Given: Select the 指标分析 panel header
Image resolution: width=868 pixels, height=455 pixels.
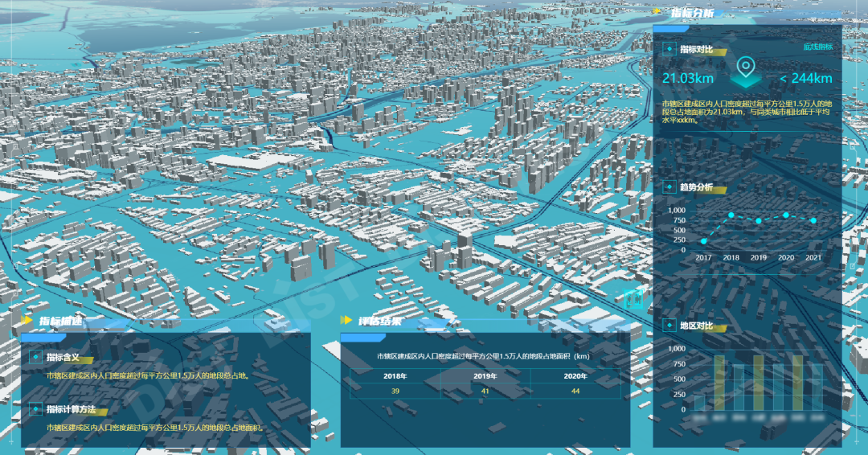Looking at the screenshot, I should click(x=692, y=13).
